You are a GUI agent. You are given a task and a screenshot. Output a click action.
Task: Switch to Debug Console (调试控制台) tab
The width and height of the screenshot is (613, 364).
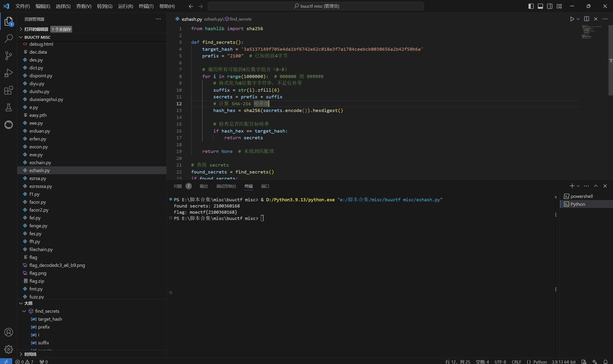coord(226,186)
